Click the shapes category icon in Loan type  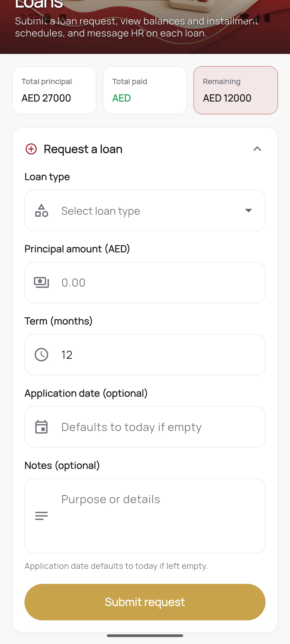[x=42, y=211]
